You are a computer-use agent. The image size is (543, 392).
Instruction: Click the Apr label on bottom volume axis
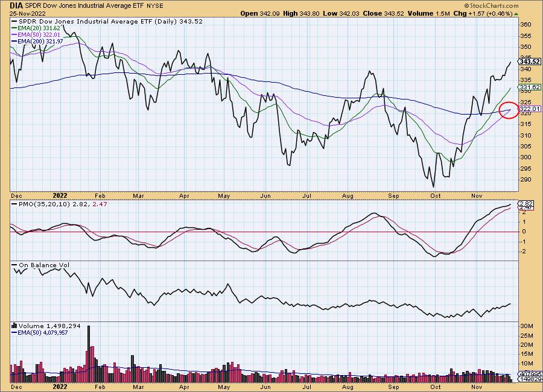184,387
